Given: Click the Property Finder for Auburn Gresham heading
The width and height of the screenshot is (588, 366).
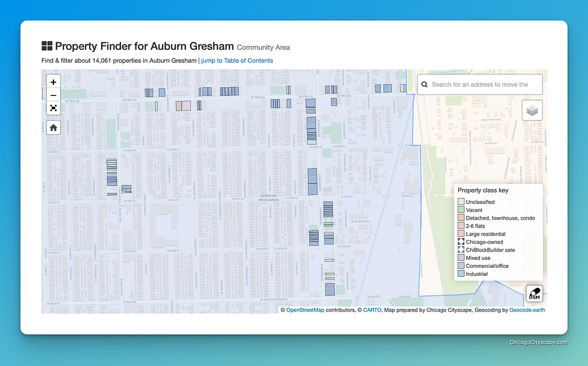Looking at the screenshot, I should (x=144, y=46).
